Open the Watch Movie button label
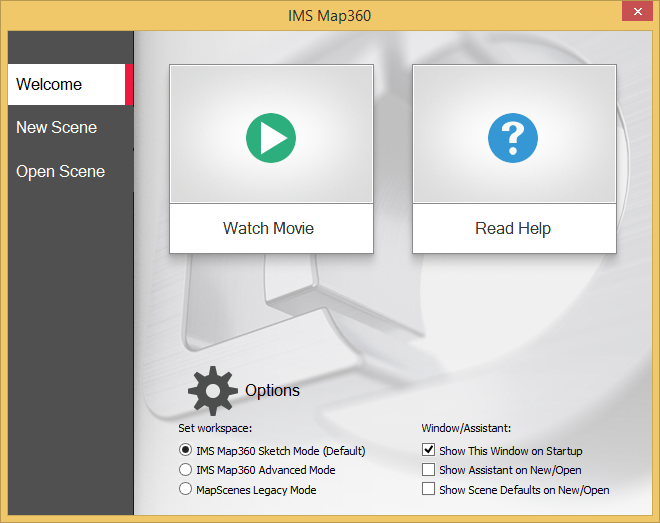Viewport: 660px width, 523px height. 268,228
